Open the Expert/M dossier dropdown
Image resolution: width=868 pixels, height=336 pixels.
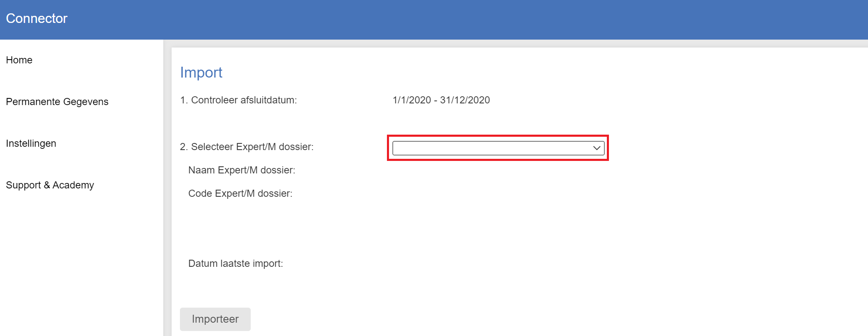click(x=498, y=148)
